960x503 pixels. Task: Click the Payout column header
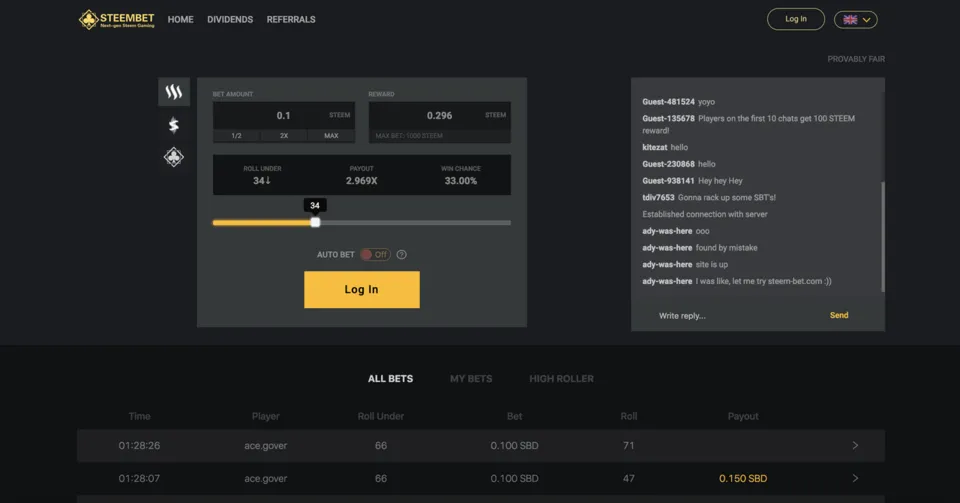[743, 416]
